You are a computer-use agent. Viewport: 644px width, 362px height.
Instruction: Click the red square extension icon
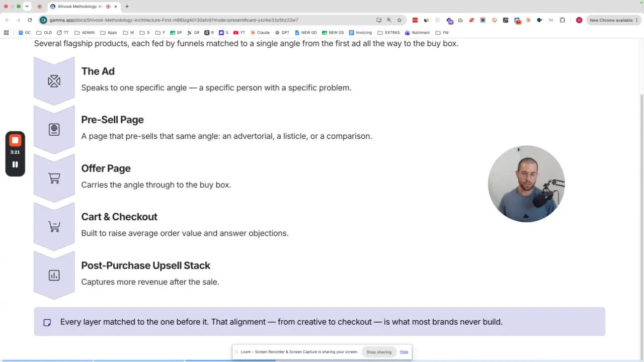pyautogui.click(x=415, y=20)
